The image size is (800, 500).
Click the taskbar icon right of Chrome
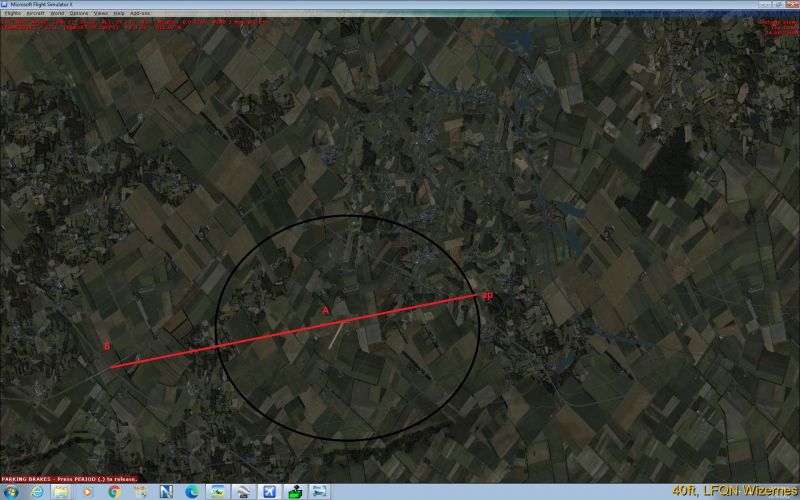(140, 492)
